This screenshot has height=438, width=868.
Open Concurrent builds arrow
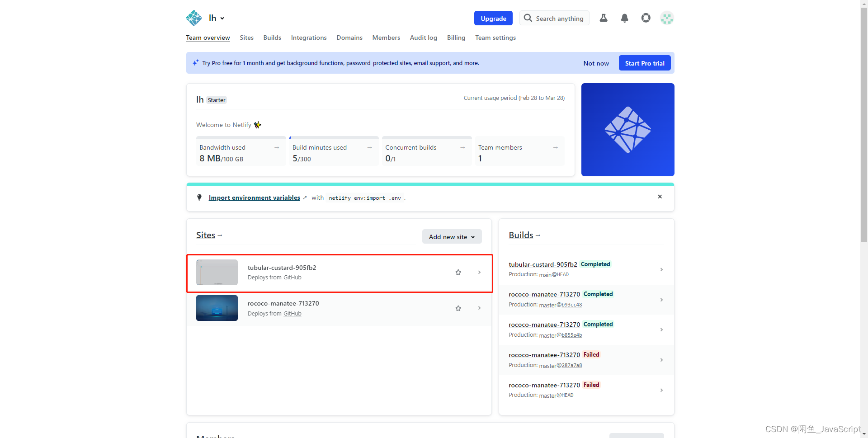pos(462,147)
